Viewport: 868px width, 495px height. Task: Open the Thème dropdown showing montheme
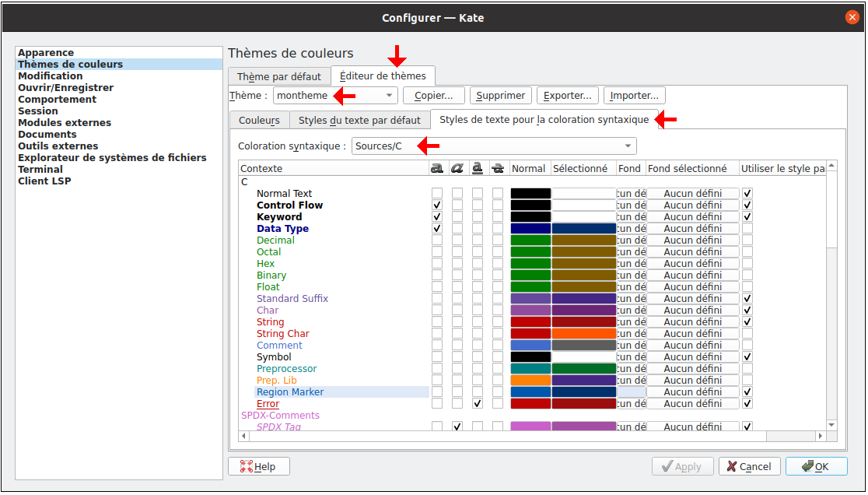coord(335,95)
